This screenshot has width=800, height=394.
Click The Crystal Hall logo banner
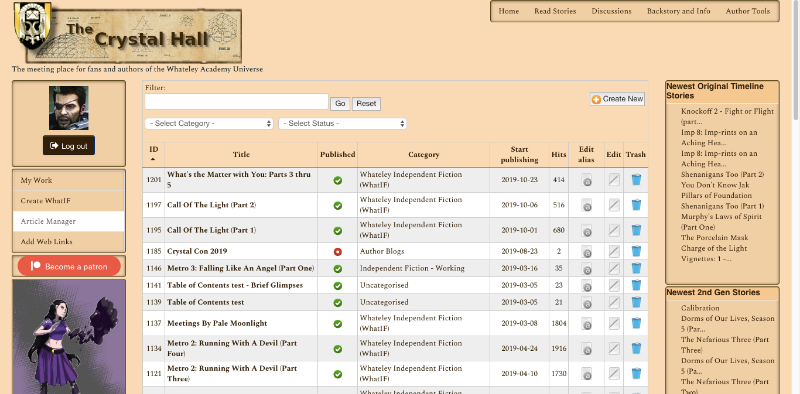pos(128,33)
